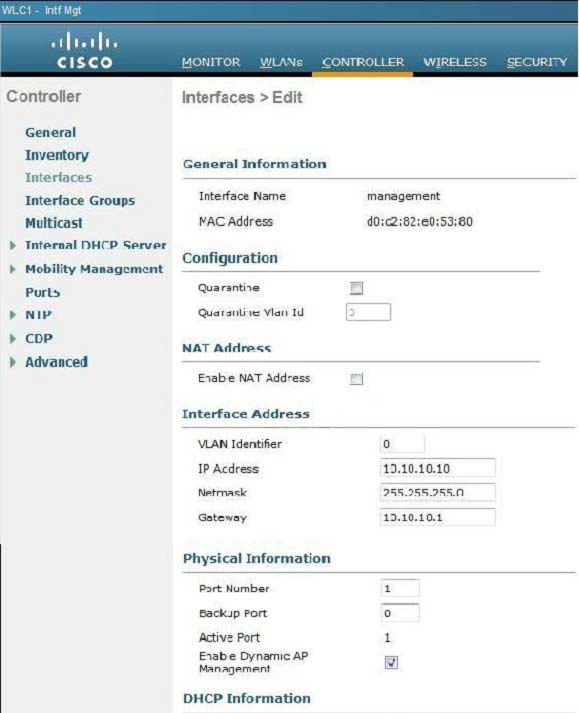Click the Backup Port input field

click(x=400, y=613)
